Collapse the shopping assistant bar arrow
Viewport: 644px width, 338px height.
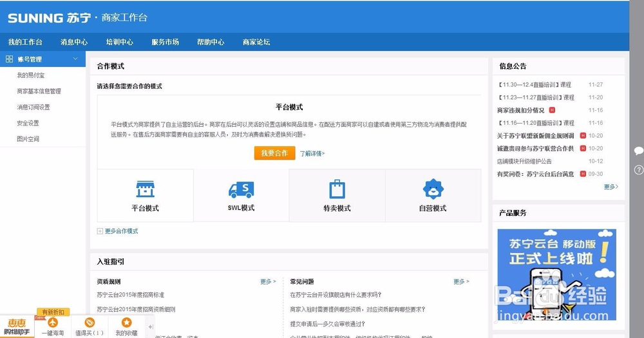click(x=151, y=327)
